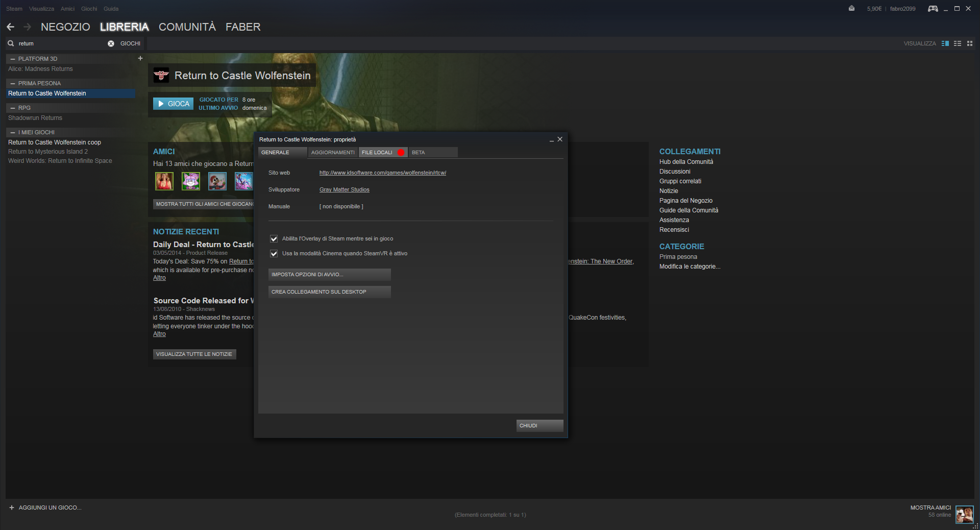The image size is (980, 530).
Task: Go to the COMUNITÀ section
Action: tap(187, 27)
